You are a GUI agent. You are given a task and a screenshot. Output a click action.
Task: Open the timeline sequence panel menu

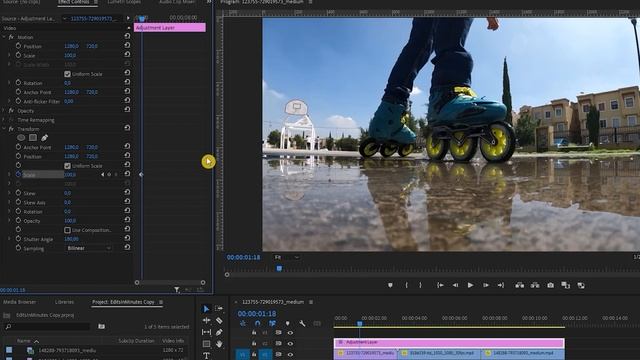311,302
